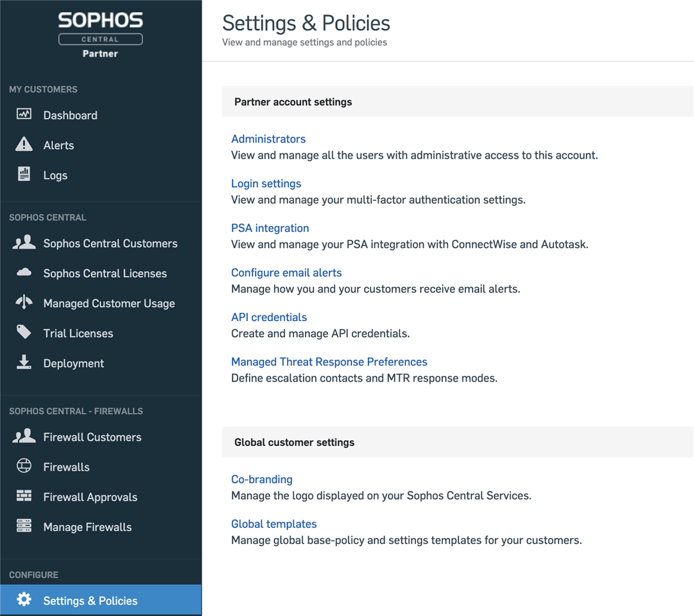Open the Administrators settings link

pos(268,139)
